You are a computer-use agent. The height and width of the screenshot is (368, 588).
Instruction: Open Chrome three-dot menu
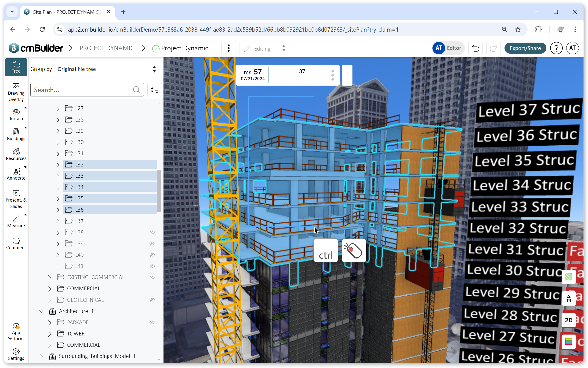click(575, 29)
